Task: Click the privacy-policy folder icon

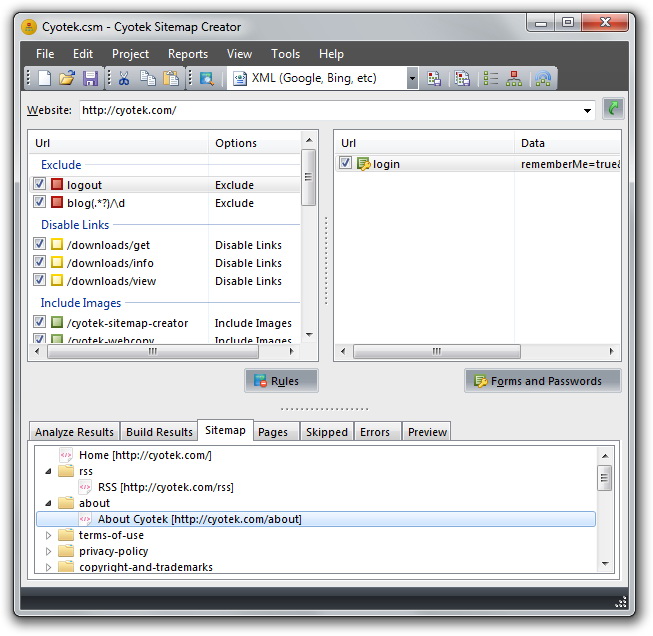Action: pyautogui.click(x=66, y=551)
